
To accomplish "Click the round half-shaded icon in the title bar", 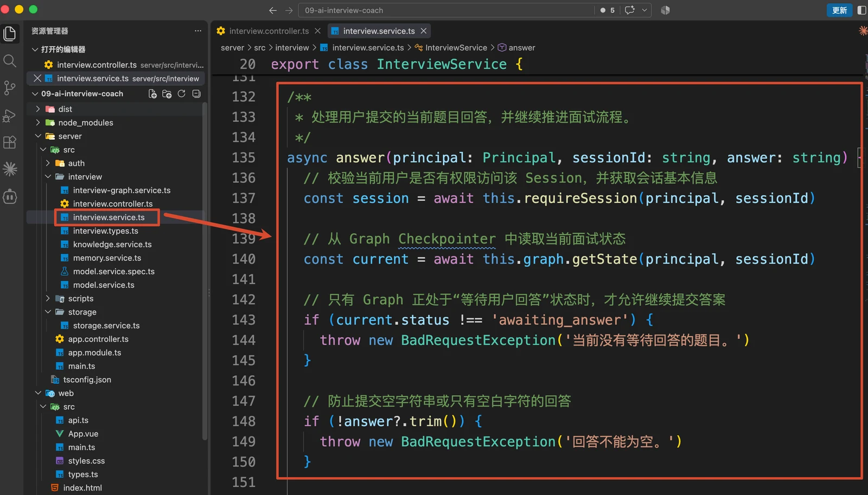I will point(665,10).
